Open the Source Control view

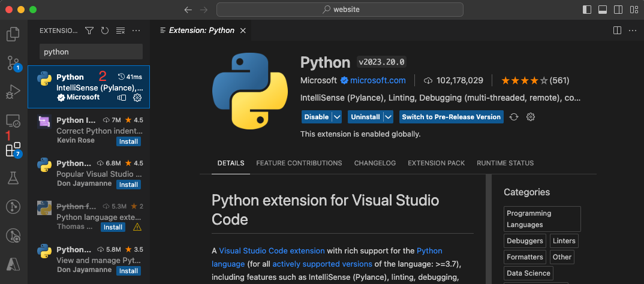[x=13, y=63]
